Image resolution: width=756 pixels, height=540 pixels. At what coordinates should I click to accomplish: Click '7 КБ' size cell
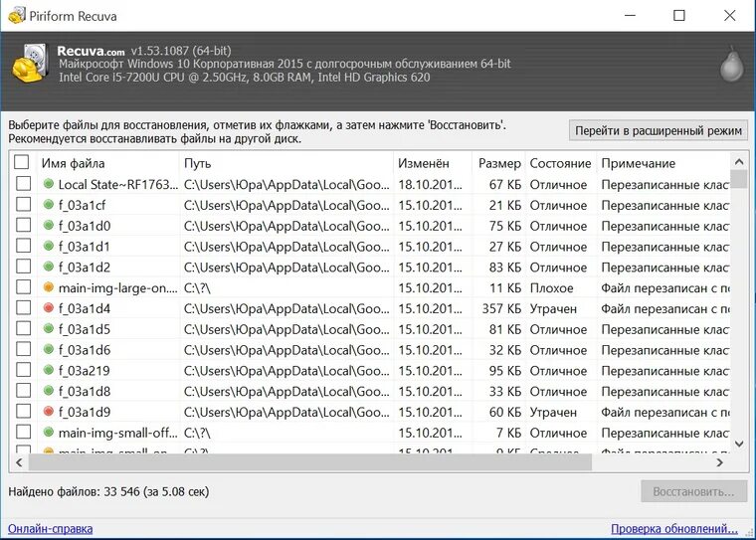point(508,433)
